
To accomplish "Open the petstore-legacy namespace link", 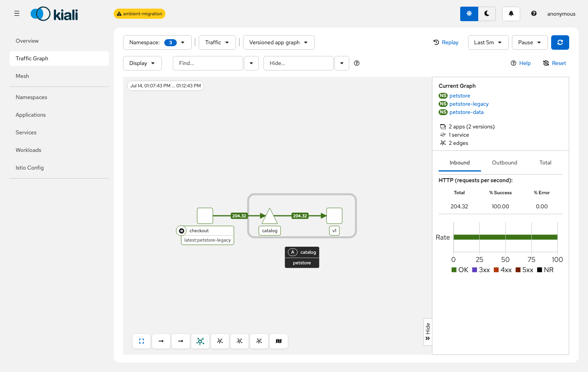I will [469, 104].
